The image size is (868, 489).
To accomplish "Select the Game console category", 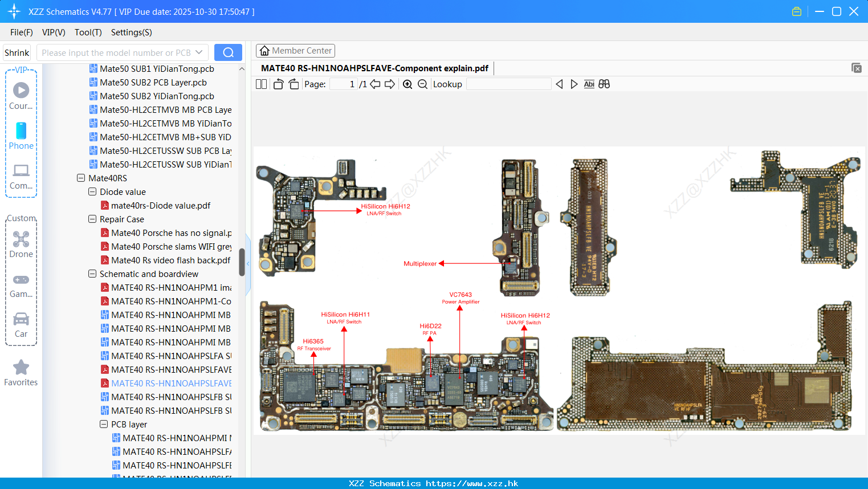I will click(21, 285).
